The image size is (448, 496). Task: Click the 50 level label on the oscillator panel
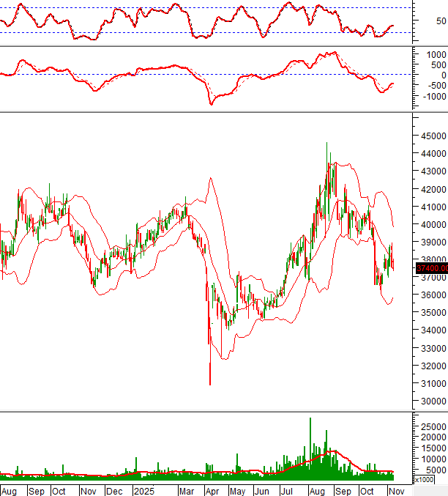tap(441, 21)
